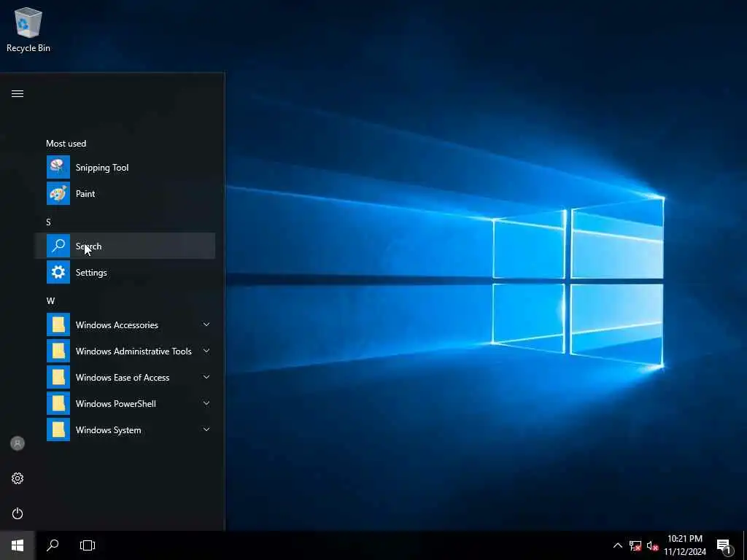Click the Power button in Start menu
Screen dimensions: 747x560
pos(18,513)
